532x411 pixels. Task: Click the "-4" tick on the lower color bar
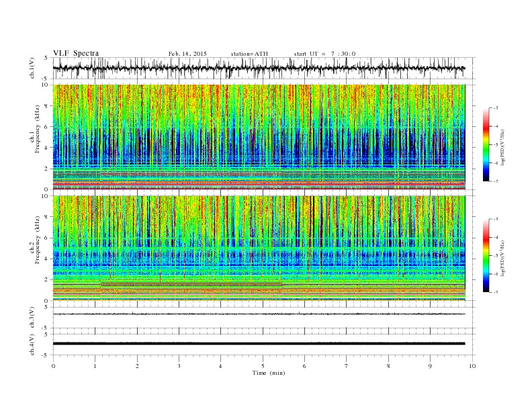coord(496,237)
